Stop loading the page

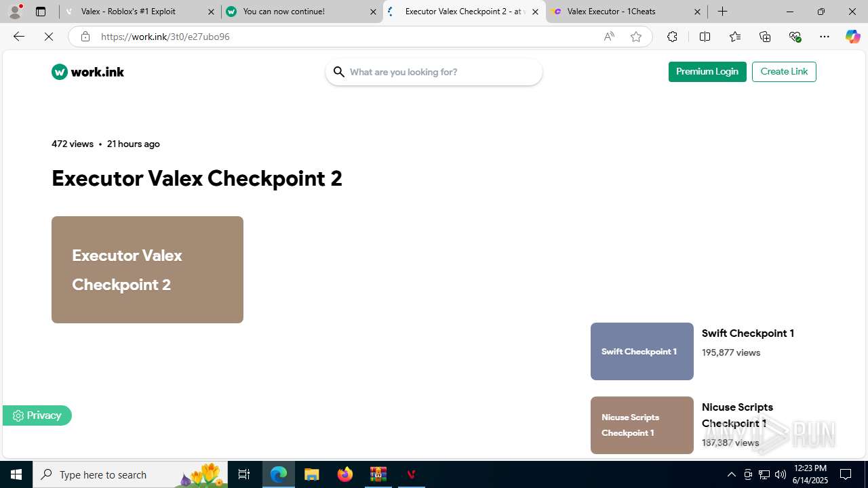click(49, 37)
